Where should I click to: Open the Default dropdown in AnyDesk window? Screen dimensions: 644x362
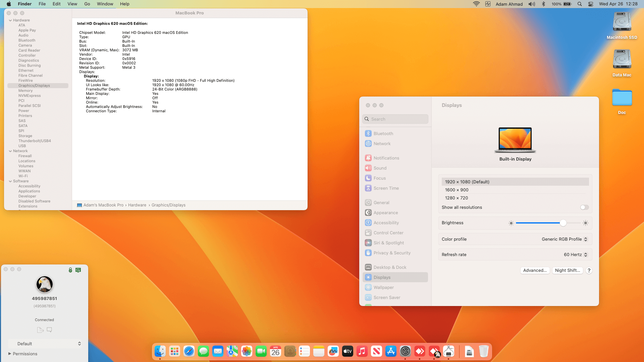(45, 344)
